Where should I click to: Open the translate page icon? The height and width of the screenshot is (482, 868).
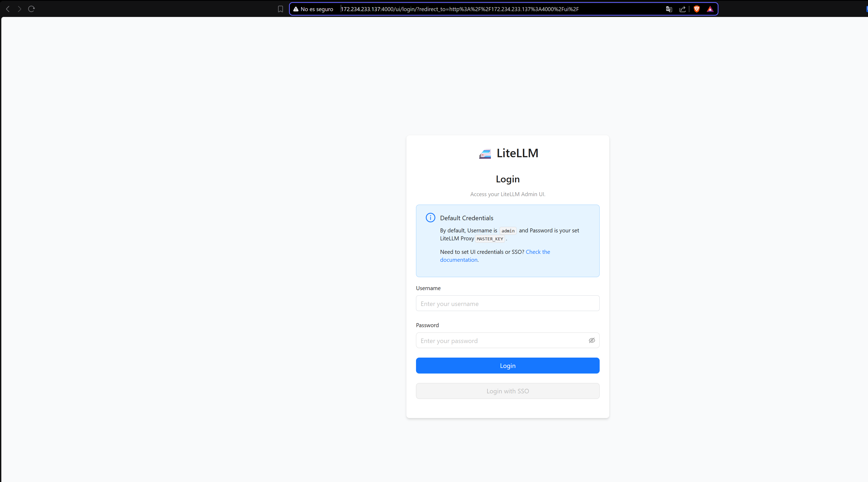point(669,9)
